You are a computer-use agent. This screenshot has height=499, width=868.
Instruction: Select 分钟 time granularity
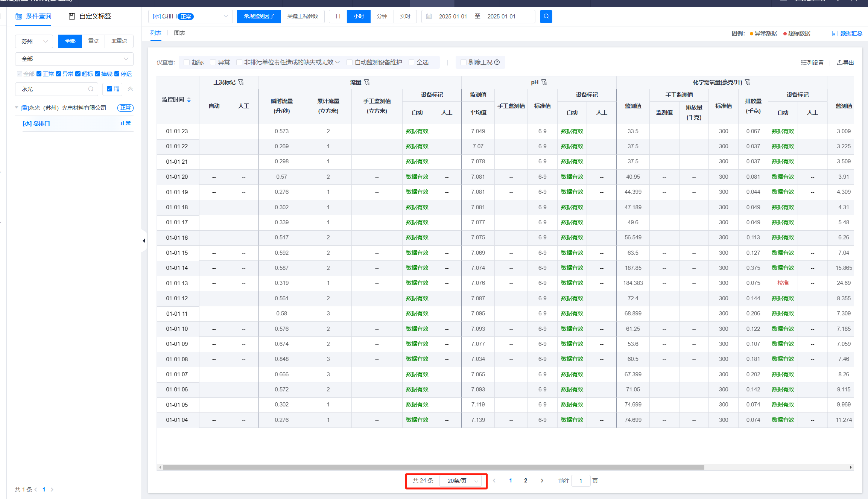[382, 16]
